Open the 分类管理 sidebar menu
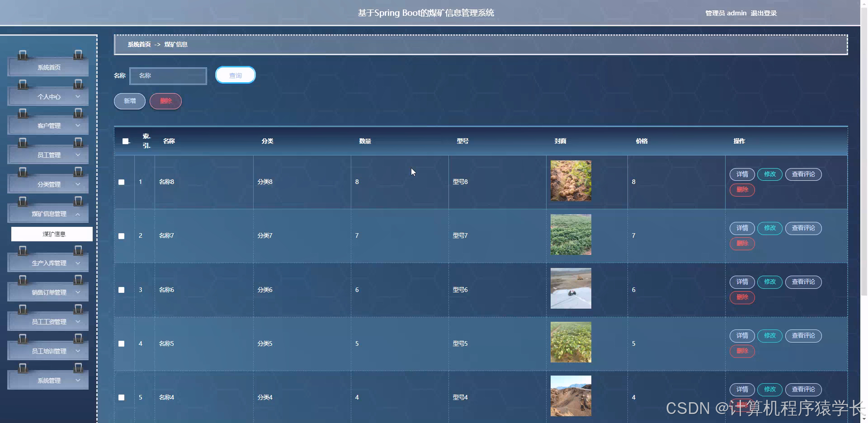Image resolution: width=868 pixels, height=423 pixels. [48, 184]
